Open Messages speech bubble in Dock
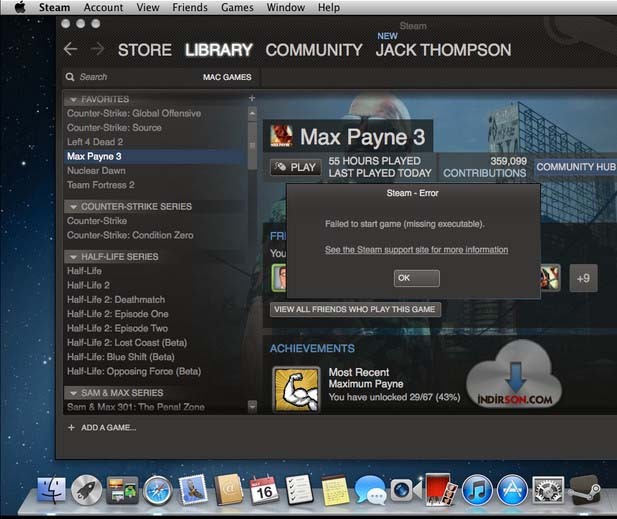Screen dimensions: 617x519 (x=370, y=490)
